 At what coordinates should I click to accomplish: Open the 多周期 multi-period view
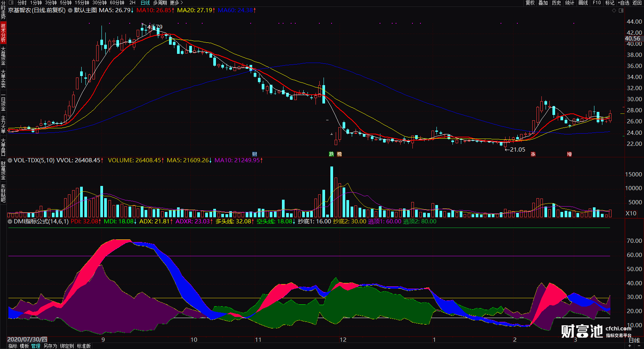point(160,3)
